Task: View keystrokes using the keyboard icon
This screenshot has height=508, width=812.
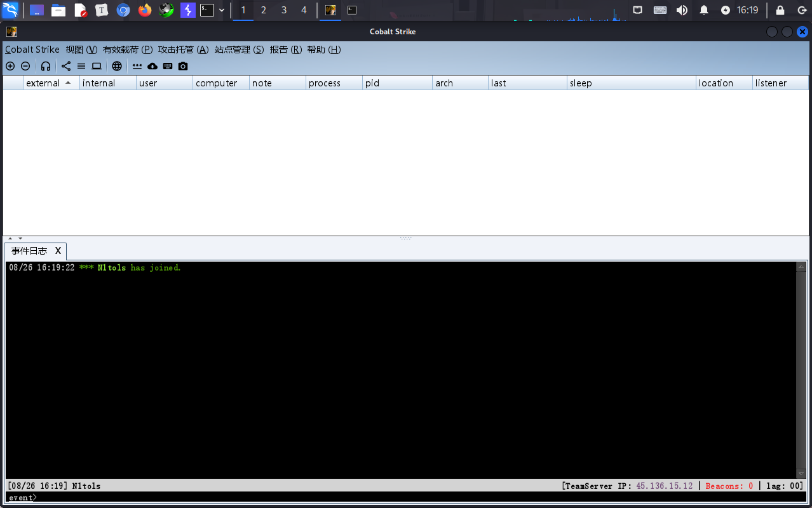Action: click(168, 66)
